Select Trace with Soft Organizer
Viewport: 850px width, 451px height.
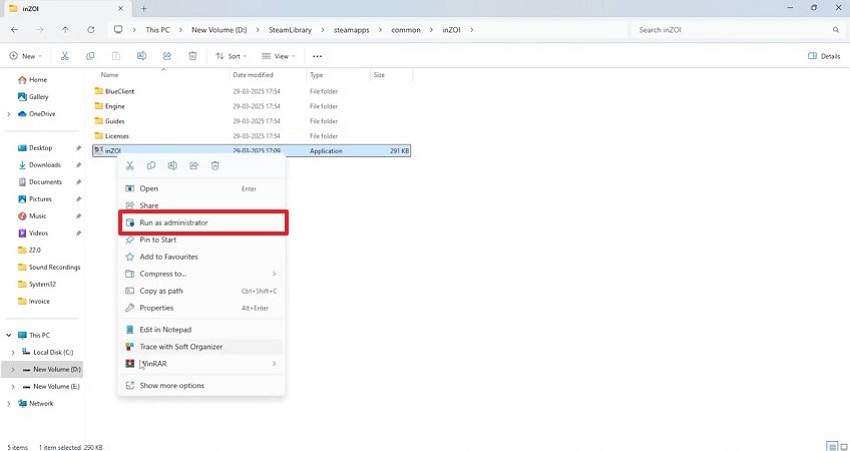[202, 347]
